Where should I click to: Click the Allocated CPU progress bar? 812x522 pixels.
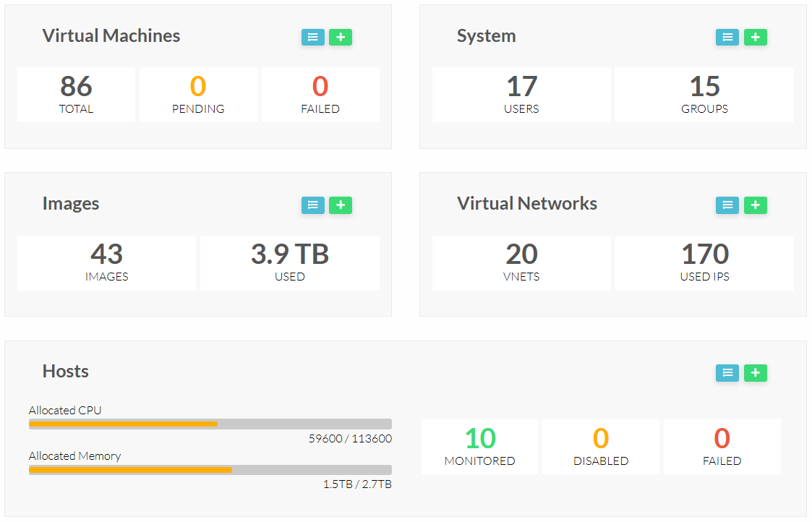(x=210, y=424)
